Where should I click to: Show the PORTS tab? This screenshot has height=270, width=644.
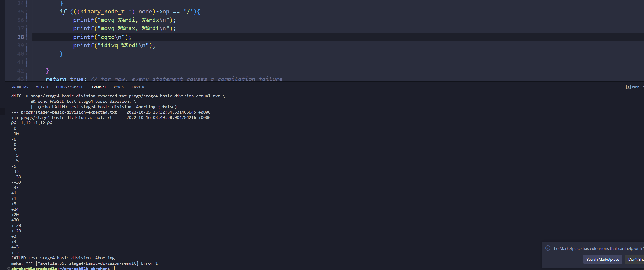[118, 87]
